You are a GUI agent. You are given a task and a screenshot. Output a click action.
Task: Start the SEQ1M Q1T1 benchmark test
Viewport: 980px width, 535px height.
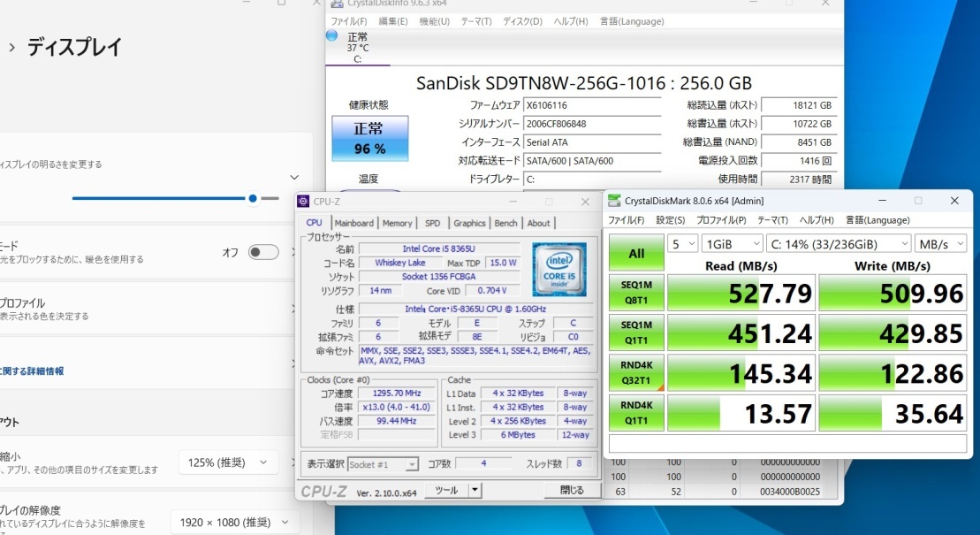coord(636,332)
